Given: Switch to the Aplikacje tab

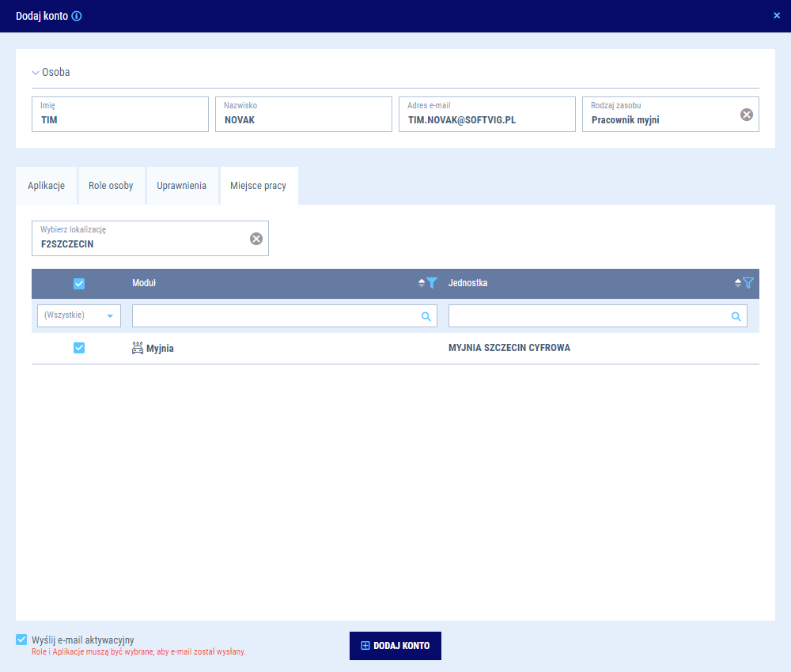Looking at the screenshot, I should point(46,186).
